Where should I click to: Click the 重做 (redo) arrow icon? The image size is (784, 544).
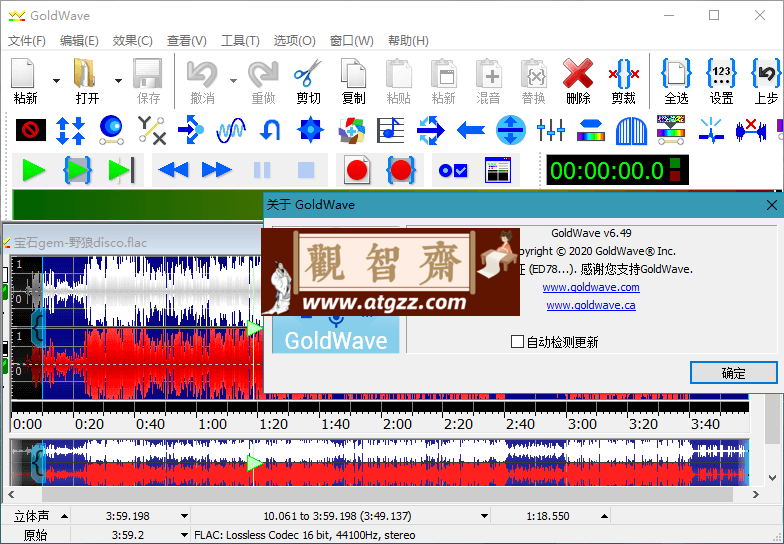click(264, 74)
